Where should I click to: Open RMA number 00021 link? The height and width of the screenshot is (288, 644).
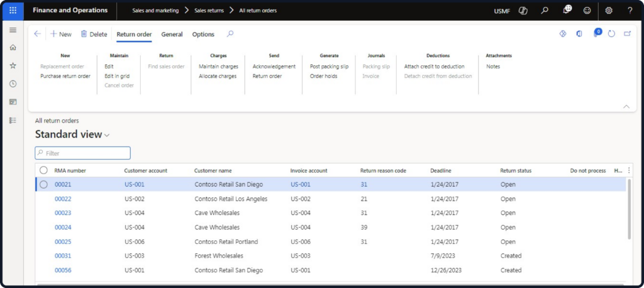click(63, 184)
